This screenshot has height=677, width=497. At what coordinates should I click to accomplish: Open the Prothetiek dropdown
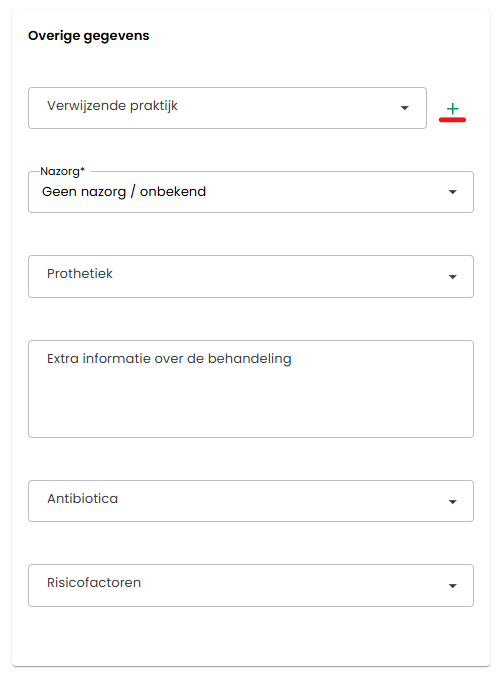251,276
